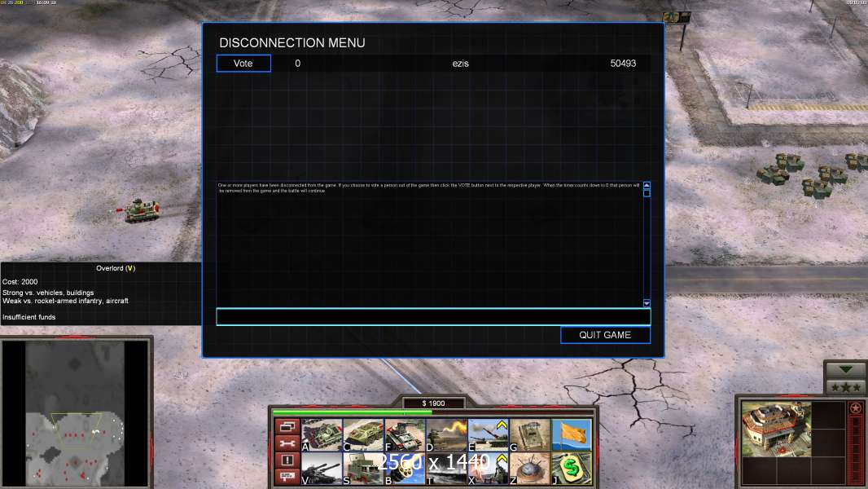Quit the game from the disconnection menu
This screenshot has width=868, height=489.
point(605,335)
